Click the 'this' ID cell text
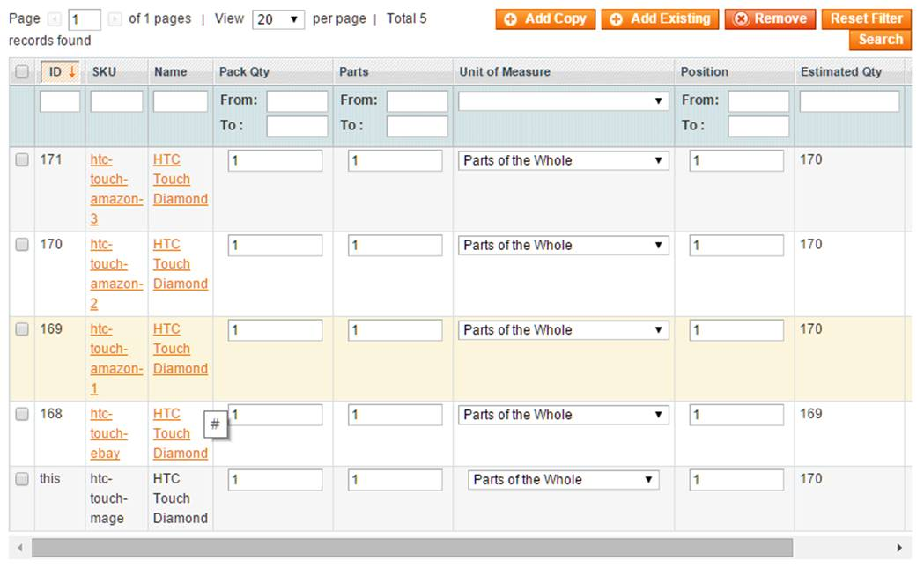Screen dimensions: 924x568 click(x=49, y=478)
